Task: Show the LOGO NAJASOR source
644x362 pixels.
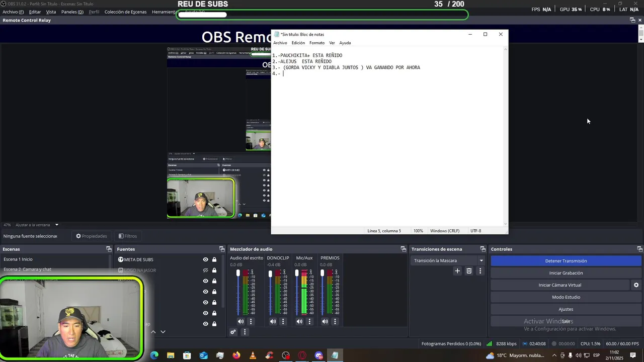Action: (x=205, y=270)
